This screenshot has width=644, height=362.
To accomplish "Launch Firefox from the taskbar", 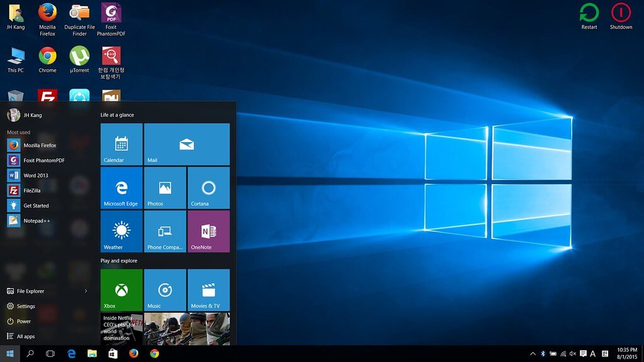I will tap(133, 353).
